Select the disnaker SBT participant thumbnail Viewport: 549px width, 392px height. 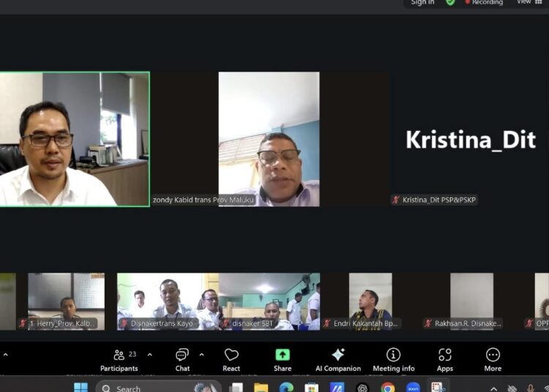[x=269, y=301]
